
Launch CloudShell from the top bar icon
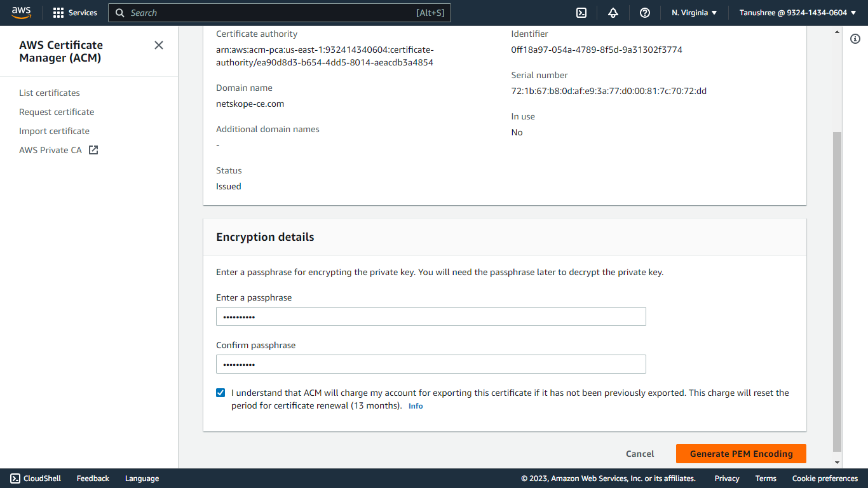point(581,13)
